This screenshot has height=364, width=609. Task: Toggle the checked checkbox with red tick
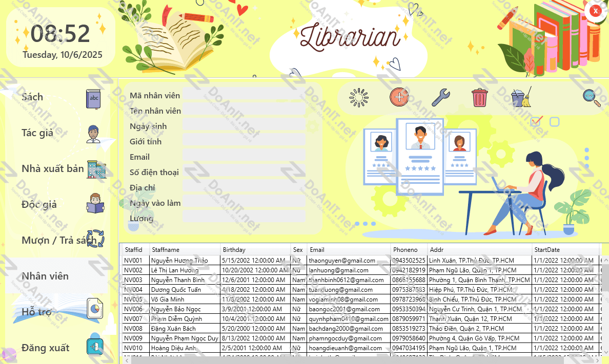coord(537,121)
